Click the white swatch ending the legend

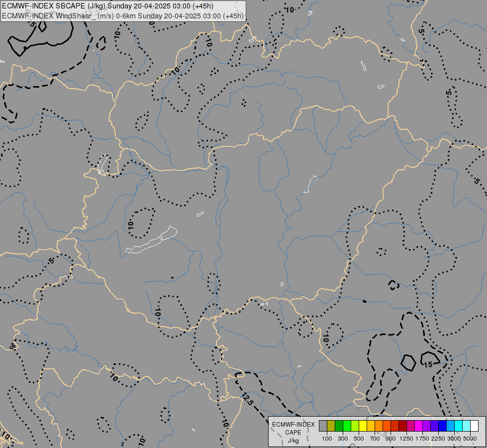[x=474, y=426]
